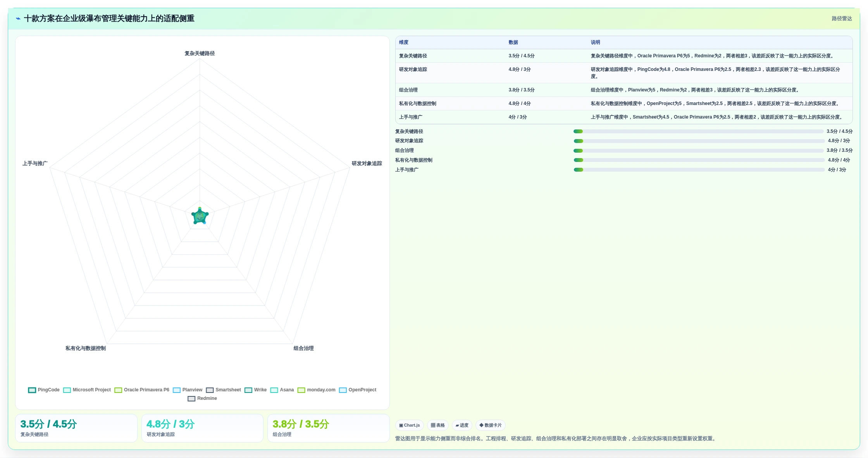Click table value 4.8分 / 4分
Viewport: 868px width, 458px height.
[520, 103]
